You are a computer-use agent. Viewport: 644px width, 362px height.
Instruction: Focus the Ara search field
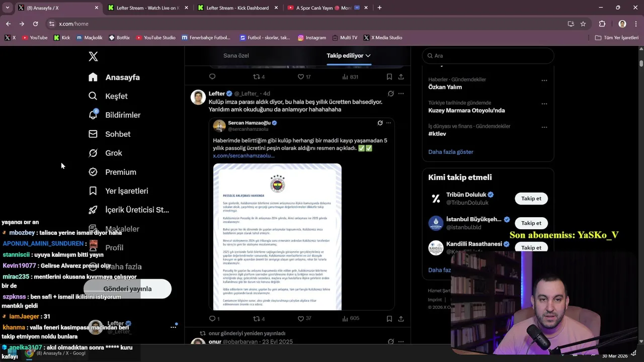pyautogui.click(x=488, y=56)
